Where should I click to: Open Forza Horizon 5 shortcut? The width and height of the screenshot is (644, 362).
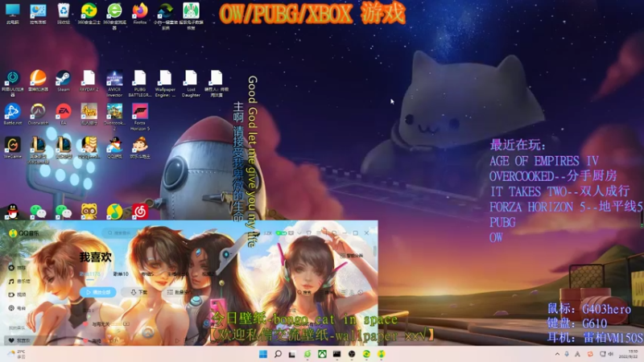pyautogui.click(x=140, y=117)
